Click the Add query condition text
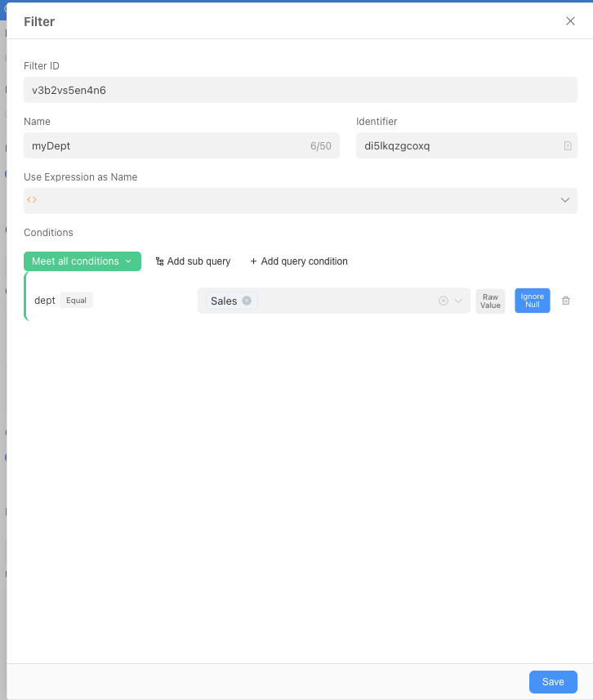The image size is (593, 700). coord(304,261)
